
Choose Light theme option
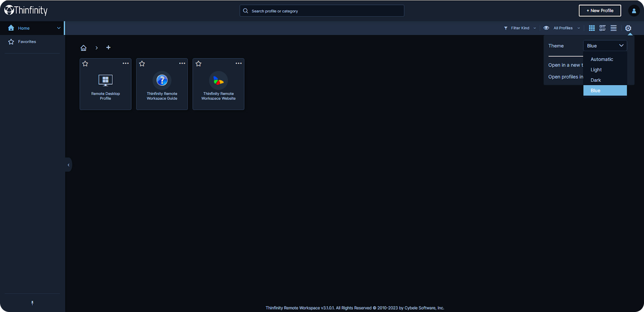click(605, 70)
